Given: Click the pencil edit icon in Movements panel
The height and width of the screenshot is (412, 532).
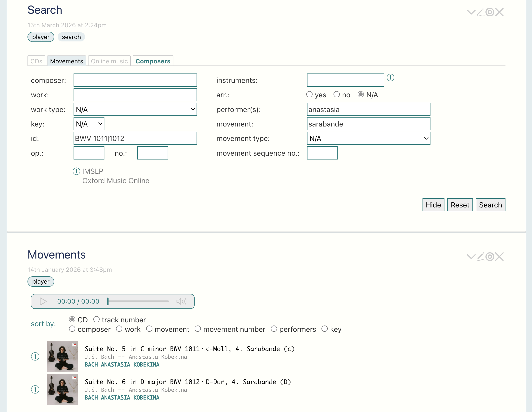Looking at the screenshot, I should [480, 257].
